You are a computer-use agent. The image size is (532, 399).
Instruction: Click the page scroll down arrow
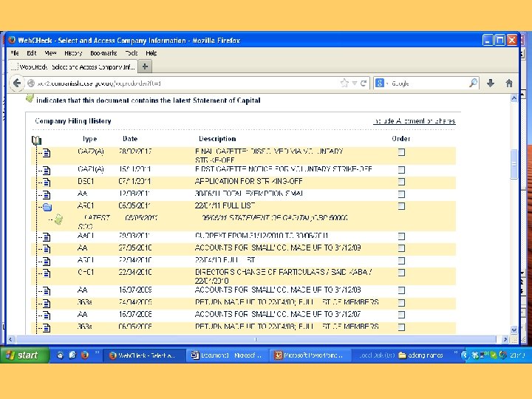pyautogui.click(x=514, y=330)
